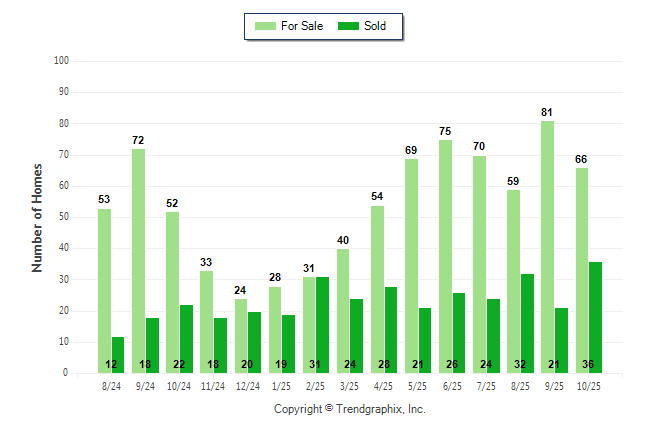Viewport: 646px width, 434px height.
Task: Click the light green For Sale legend swatch
Action: pos(266,26)
